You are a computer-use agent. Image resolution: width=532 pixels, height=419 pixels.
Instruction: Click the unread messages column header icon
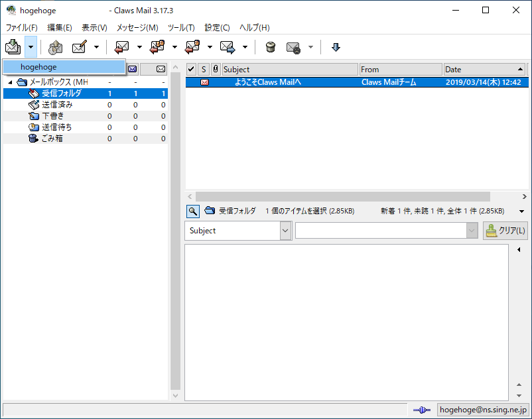click(x=132, y=69)
